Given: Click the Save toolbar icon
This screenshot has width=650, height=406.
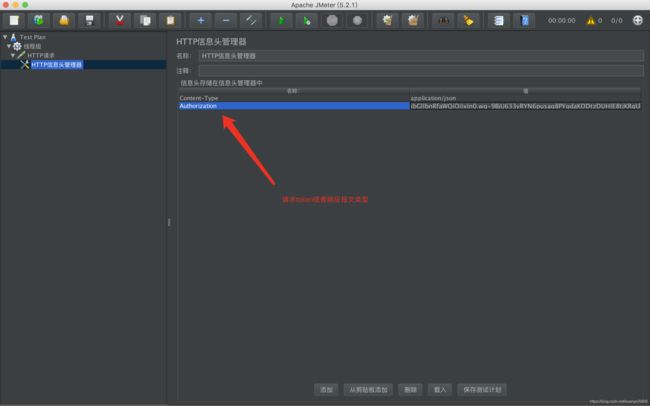Looking at the screenshot, I should point(89,20).
